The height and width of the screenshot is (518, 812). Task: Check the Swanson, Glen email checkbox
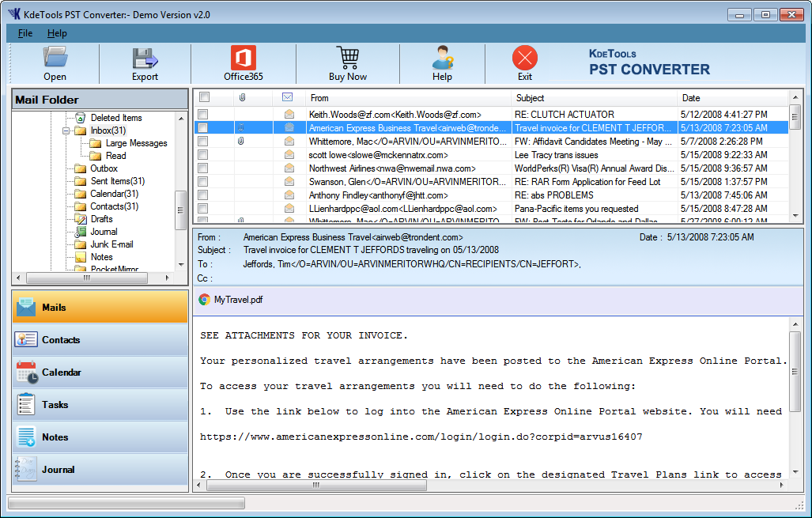click(203, 182)
